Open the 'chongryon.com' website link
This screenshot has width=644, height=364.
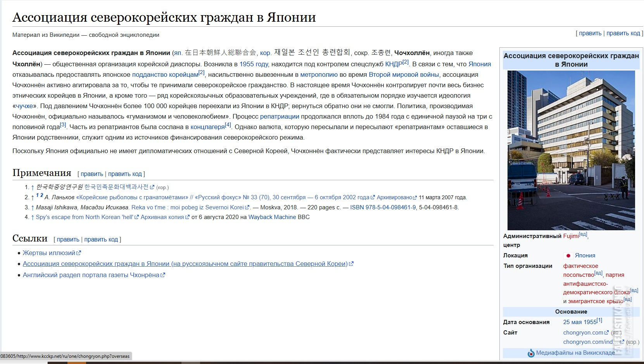[x=586, y=333]
